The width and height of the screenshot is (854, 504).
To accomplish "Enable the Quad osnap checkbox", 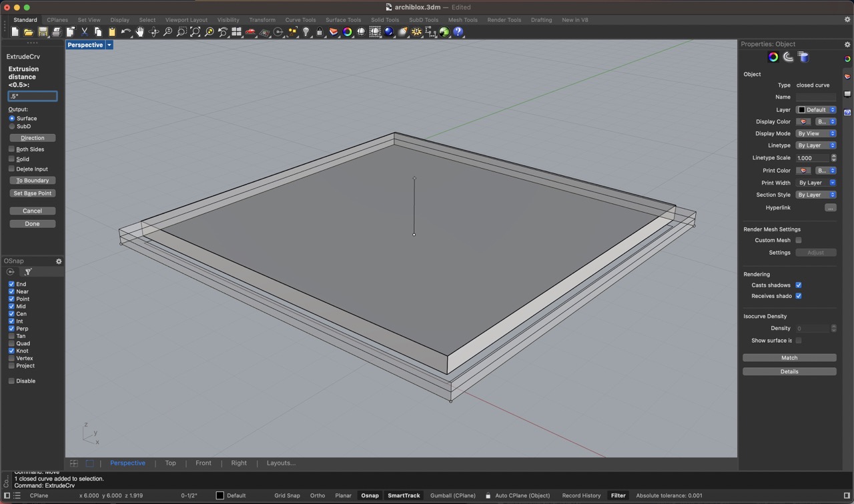I will pyautogui.click(x=11, y=343).
